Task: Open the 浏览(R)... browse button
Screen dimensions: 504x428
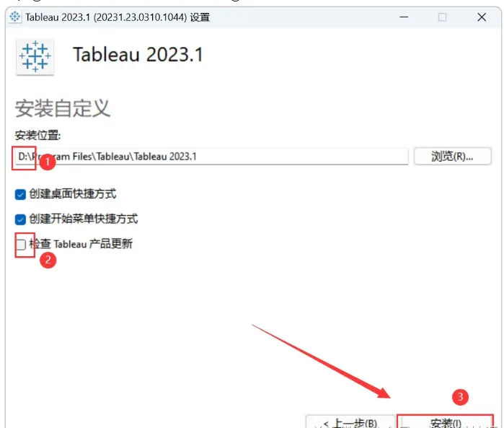Action: pos(453,157)
